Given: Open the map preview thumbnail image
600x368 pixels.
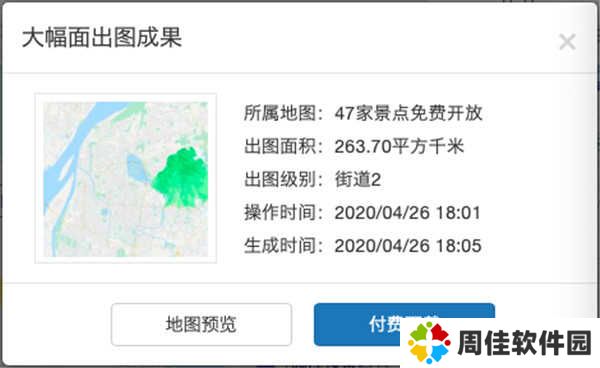Looking at the screenshot, I should point(126,179).
